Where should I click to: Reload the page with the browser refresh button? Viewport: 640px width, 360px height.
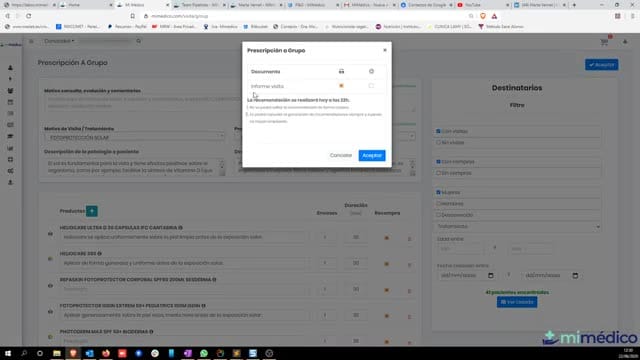[x=29, y=16]
